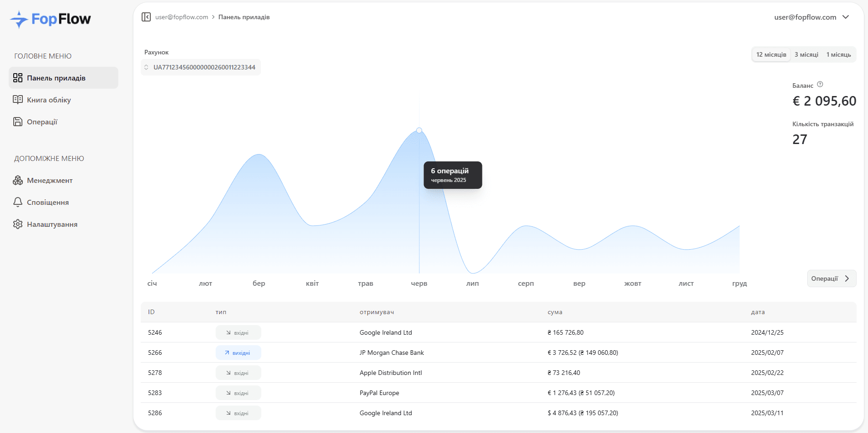Click the вихідні badge in row 5266
Viewport: 868px width, 433px height.
click(238, 353)
